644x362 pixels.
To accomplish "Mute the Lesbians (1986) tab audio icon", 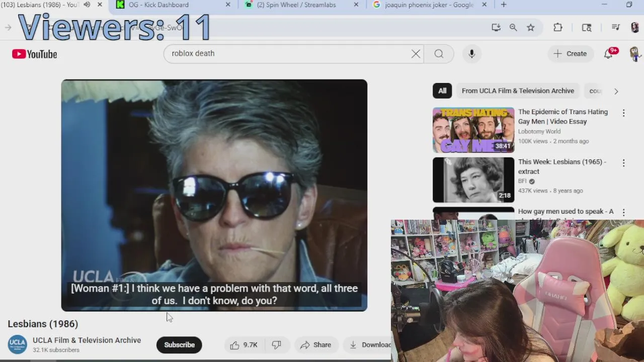I will click(x=87, y=5).
